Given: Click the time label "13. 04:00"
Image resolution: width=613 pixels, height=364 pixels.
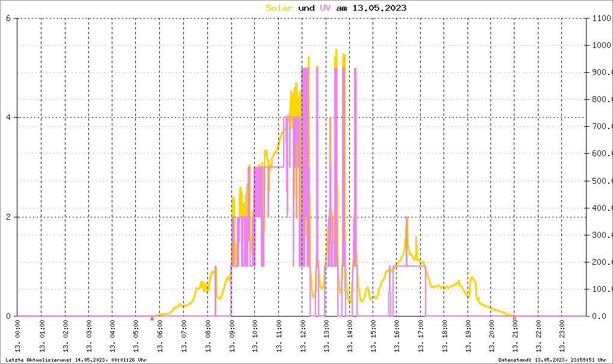Looking at the screenshot, I should 112,336.
